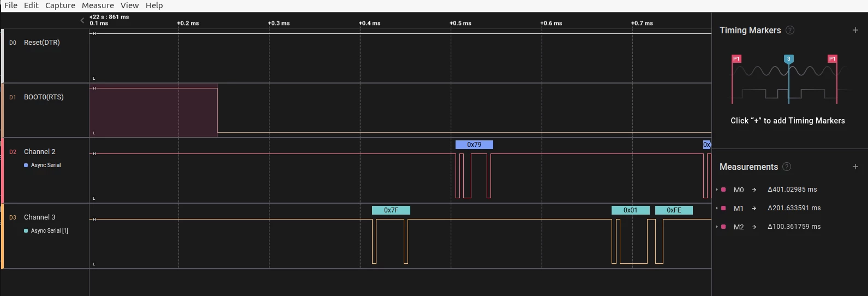Open the Measure menu
The width and height of the screenshot is (868, 296).
tap(98, 5)
